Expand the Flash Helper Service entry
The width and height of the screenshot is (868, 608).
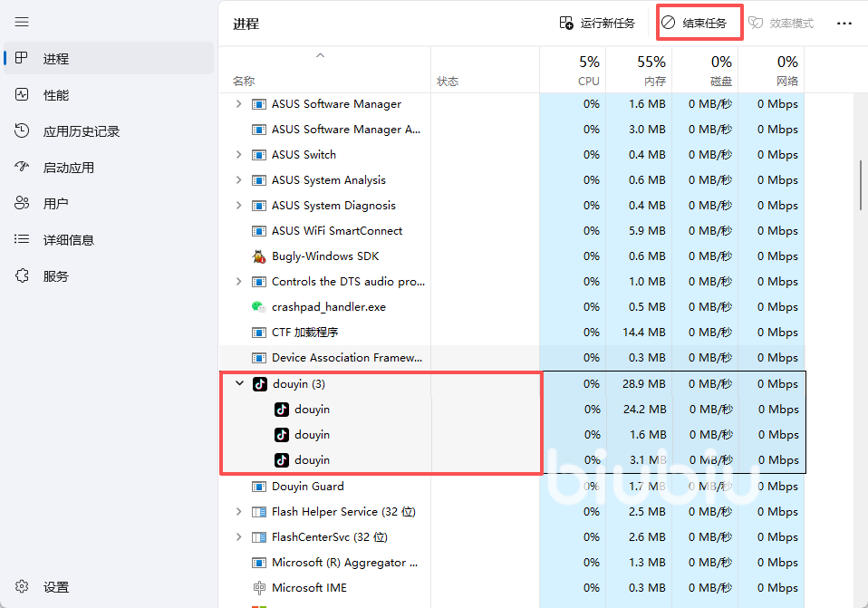pyautogui.click(x=239, y=512)
